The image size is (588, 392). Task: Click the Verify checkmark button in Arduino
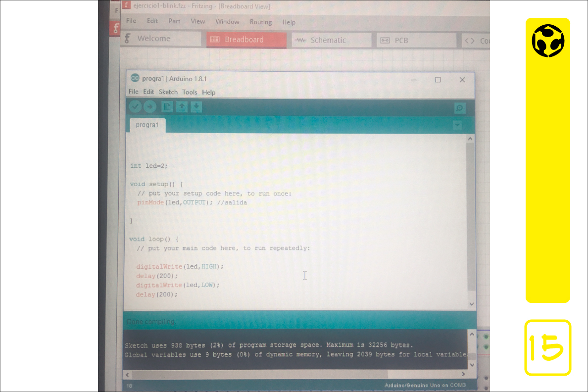click(135, 107)
